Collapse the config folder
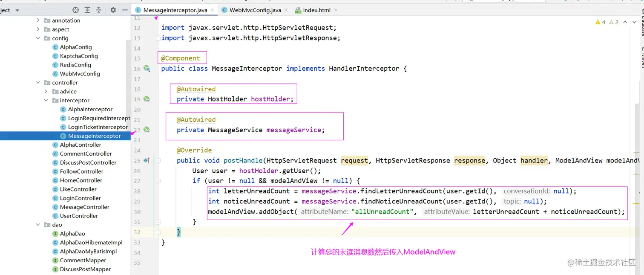The height and width of the screenshot is (275, 644). tap(38, 38)
